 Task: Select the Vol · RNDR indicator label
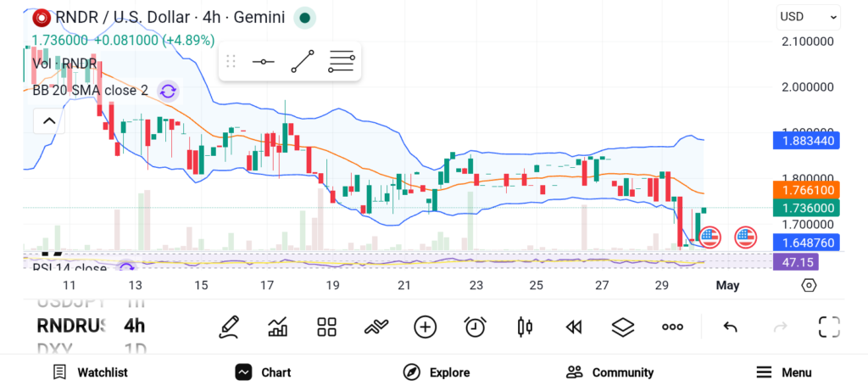coord(64,64)
